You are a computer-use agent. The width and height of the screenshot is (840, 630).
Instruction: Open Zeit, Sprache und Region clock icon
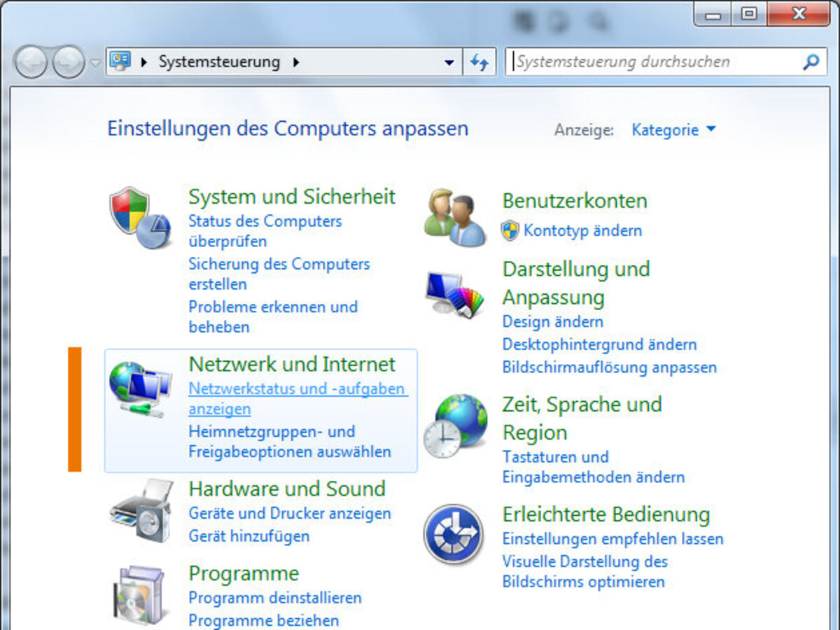[456, 426]
